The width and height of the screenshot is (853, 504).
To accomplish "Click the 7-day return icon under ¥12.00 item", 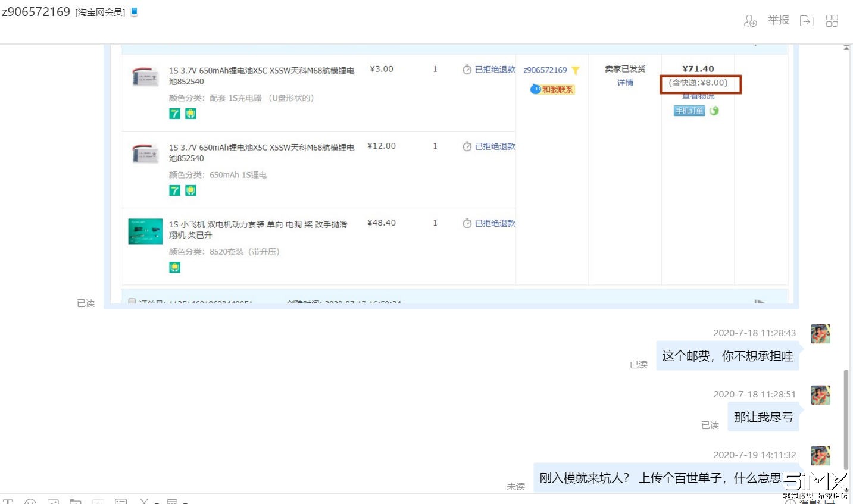I will (174, 190).
